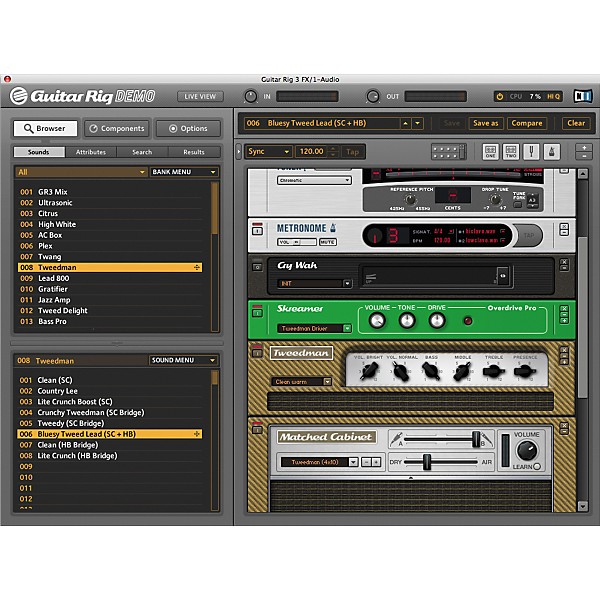Open the Tweedman Driver preset dropdown

[314, 328]
